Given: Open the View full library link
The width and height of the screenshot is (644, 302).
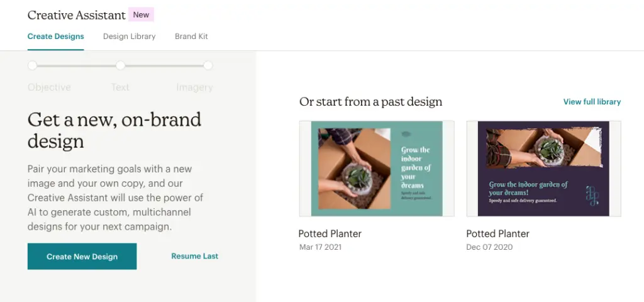Looking at the screenshot, I should point(592,102).
